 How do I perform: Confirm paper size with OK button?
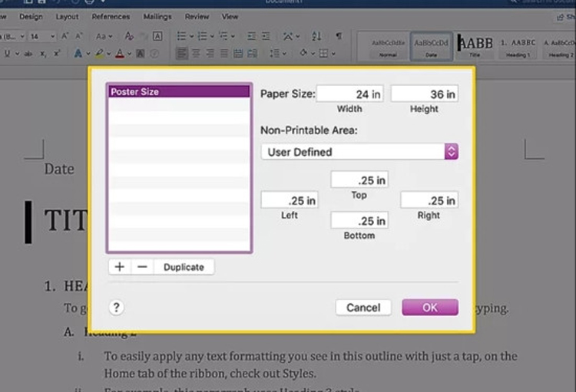[x=430, y=307]
